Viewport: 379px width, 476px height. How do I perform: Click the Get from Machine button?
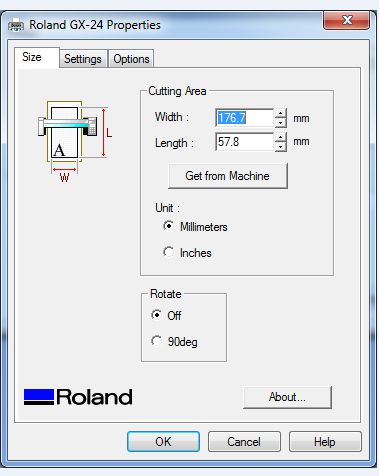228,176
